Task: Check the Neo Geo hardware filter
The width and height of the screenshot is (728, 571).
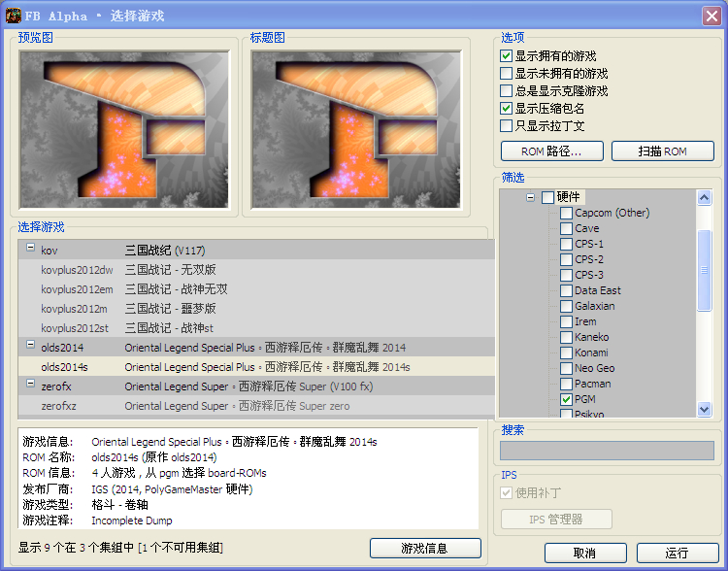Action: [566, 368]
